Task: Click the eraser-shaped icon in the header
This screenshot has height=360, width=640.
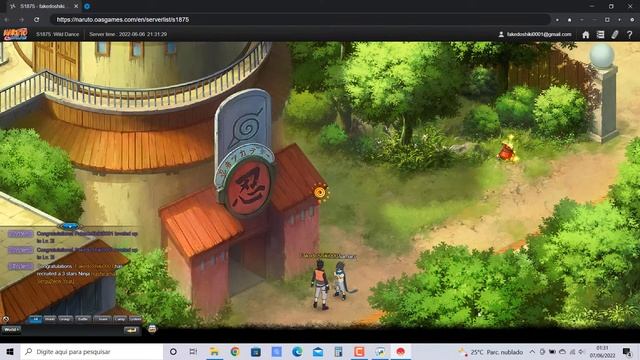Action: tap(615, 35)
